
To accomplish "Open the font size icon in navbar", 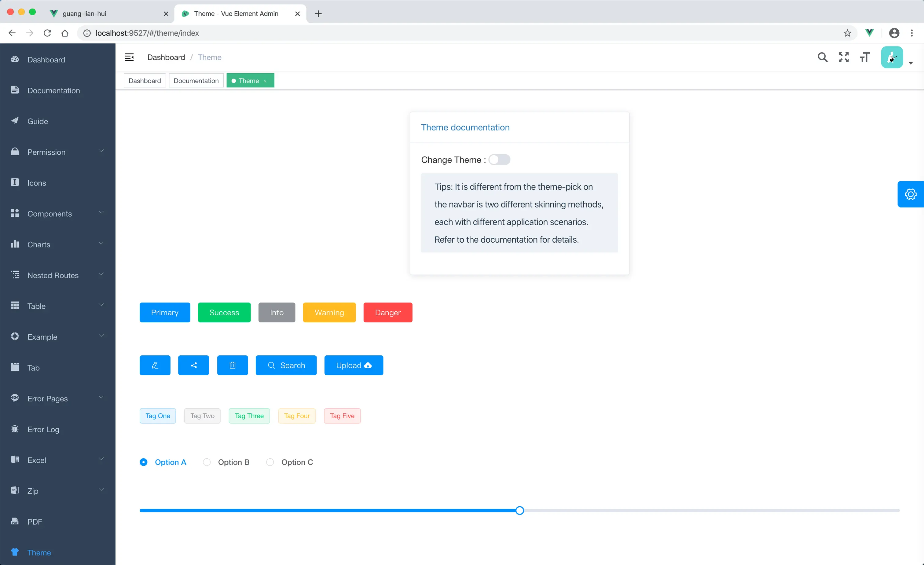I will [x=865, y=57].
